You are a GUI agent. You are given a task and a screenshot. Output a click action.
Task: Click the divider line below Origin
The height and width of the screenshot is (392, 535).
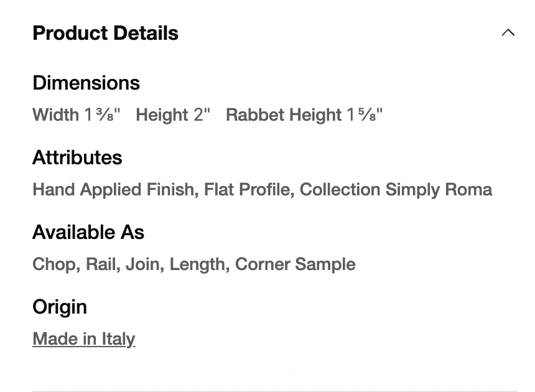pos(274,391)
